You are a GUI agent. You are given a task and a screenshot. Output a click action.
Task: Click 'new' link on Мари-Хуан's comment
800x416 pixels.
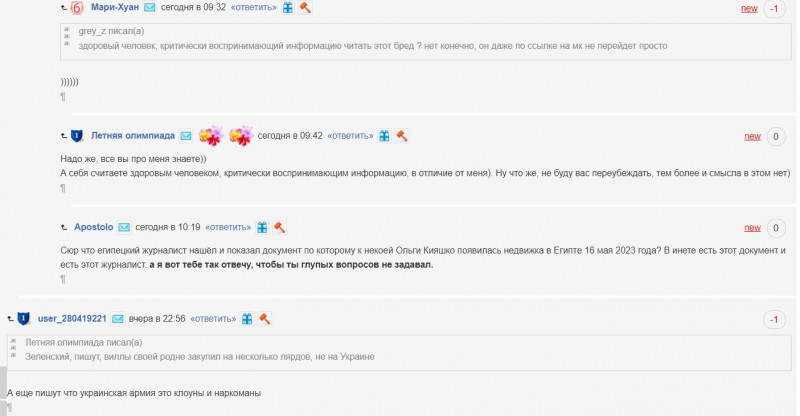[749, 8]
